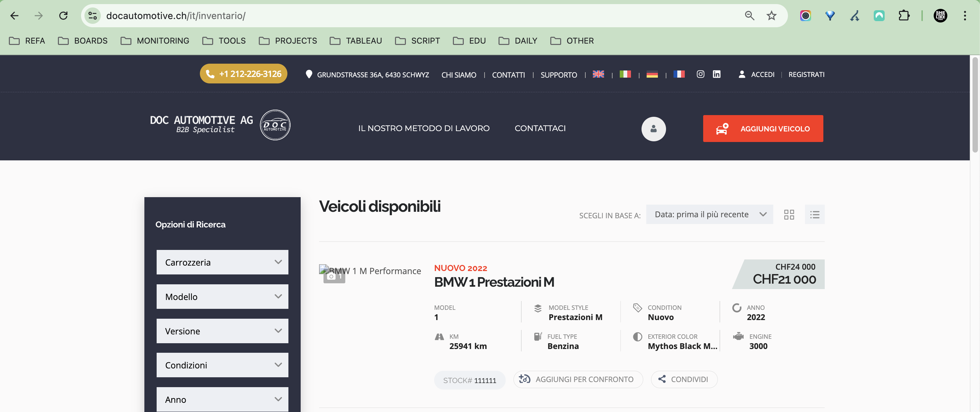Open site information icon in address bar
This screenshot has height=412, width=980.
pos(92,16)
